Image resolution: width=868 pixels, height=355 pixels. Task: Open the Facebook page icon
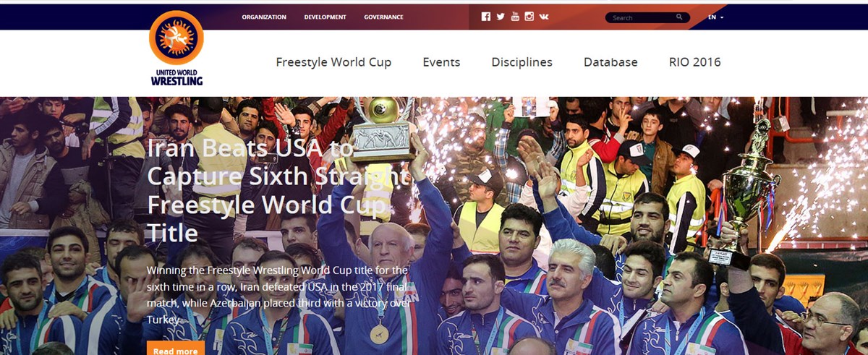485,17
